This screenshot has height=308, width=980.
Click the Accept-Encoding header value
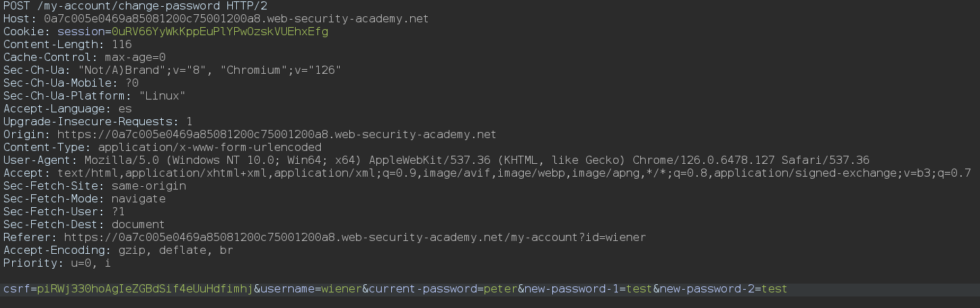176,250
